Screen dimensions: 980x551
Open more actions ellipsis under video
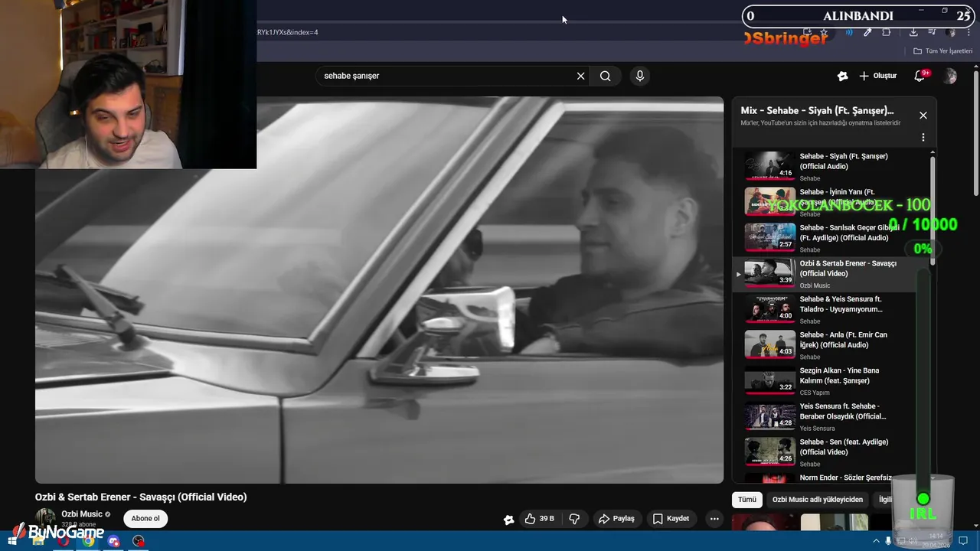pos(714,519)
